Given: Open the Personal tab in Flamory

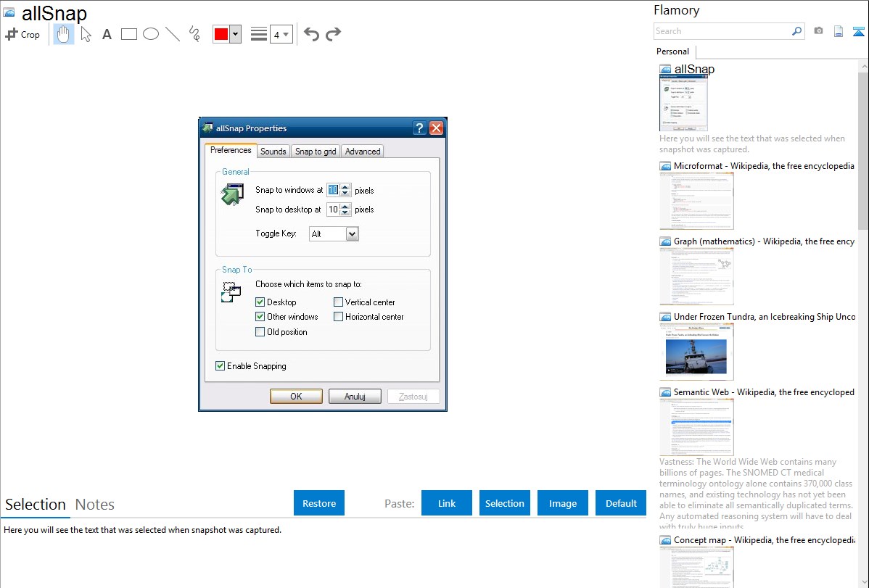Looking at the screenshot, I should (x=673, y=51).
